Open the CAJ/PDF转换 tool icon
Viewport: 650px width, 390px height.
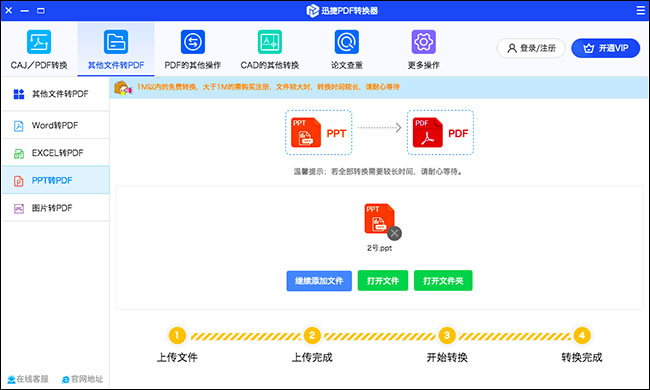39,42
